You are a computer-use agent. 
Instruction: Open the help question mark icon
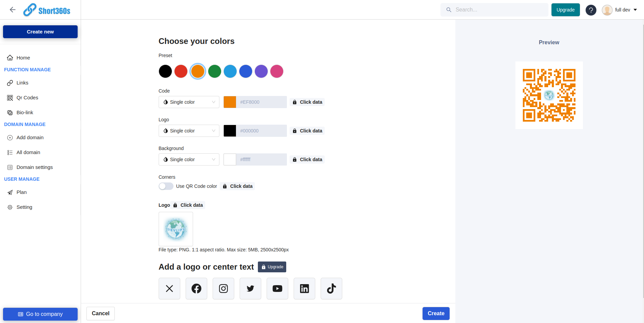point(591,10)
